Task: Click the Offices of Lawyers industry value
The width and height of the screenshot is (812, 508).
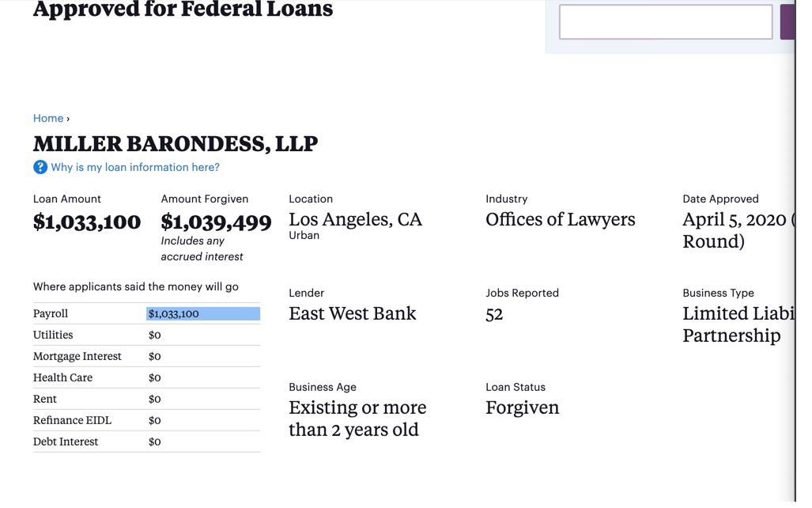Action: tap(560, 219)
